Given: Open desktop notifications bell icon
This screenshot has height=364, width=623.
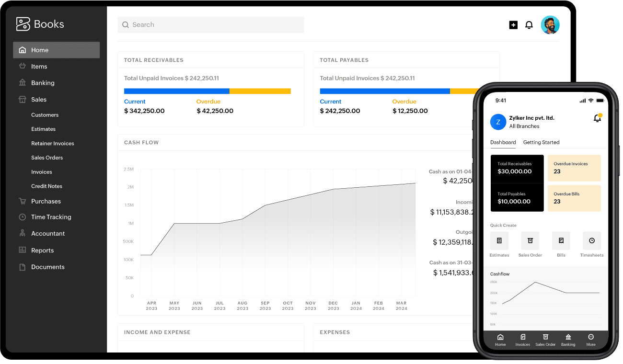Looking at the screenshot, I should click(529, 25).
